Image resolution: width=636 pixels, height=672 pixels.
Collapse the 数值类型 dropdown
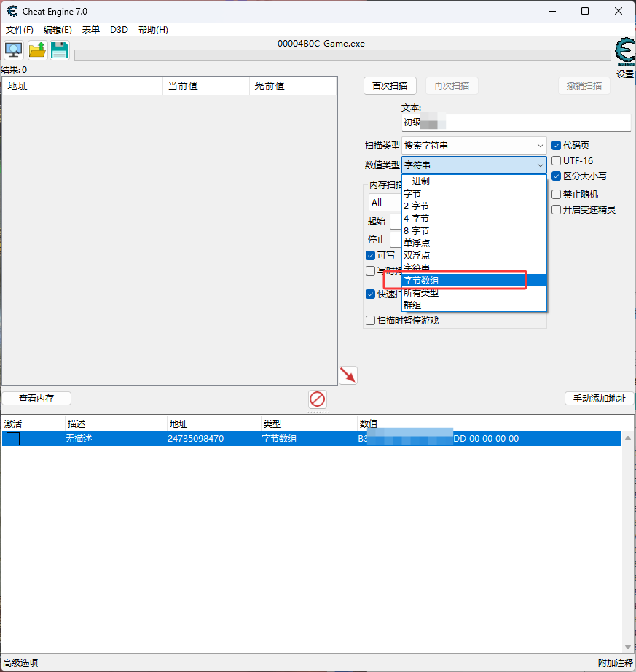[x=474, y=165]
